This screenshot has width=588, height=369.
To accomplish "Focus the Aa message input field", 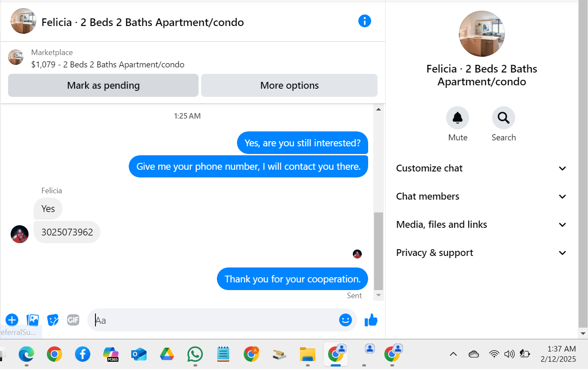I will pos(215,320).
